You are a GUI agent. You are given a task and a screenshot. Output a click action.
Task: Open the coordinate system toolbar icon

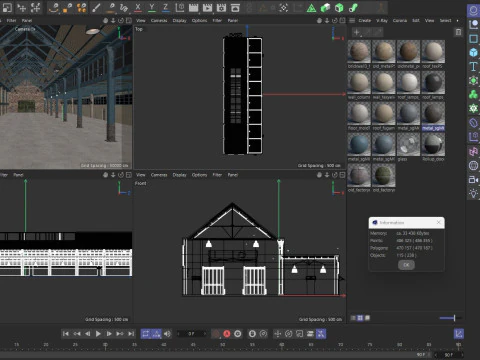pyautogui.click(x=180, y=7)
